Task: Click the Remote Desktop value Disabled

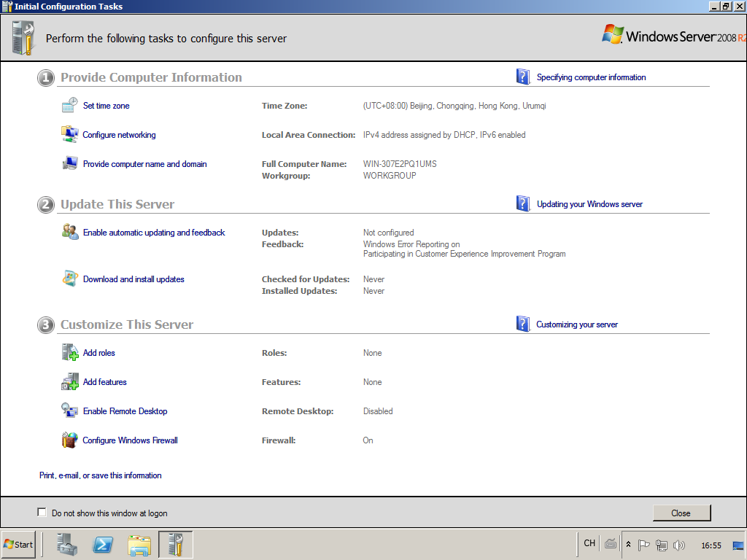Action: pos(378,411)
